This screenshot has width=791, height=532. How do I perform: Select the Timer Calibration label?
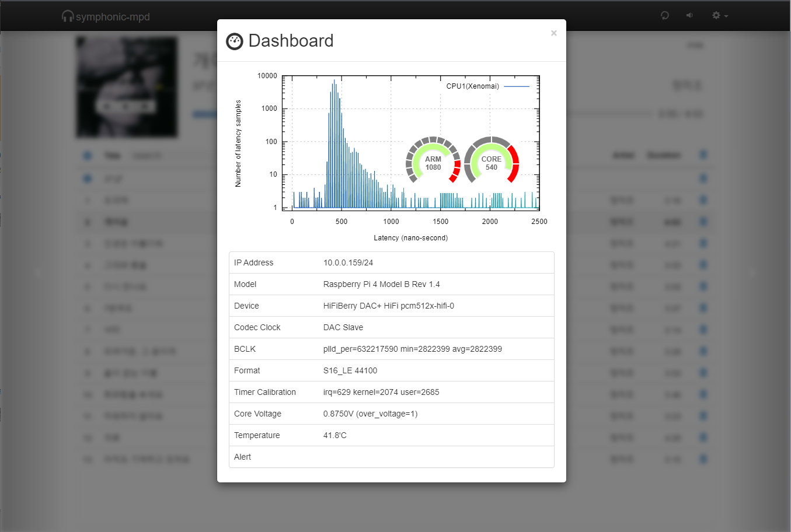pyautogui.click(x=265, y=392)
